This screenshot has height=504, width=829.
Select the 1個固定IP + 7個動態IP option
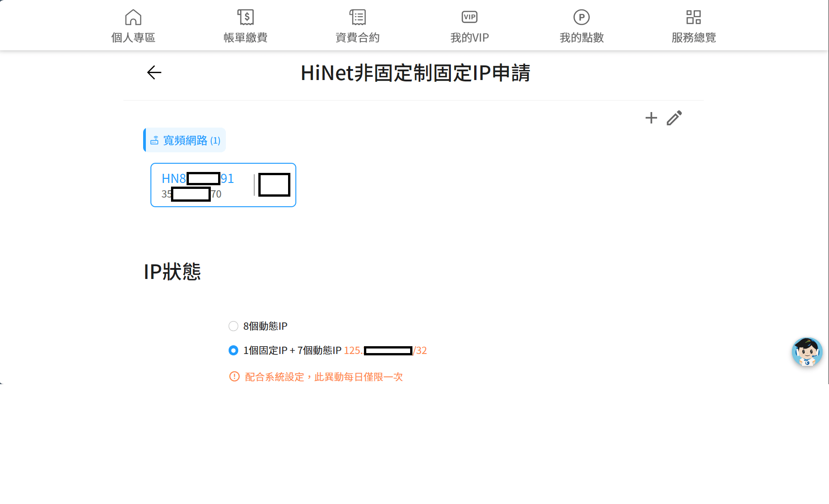pos(234,350)
